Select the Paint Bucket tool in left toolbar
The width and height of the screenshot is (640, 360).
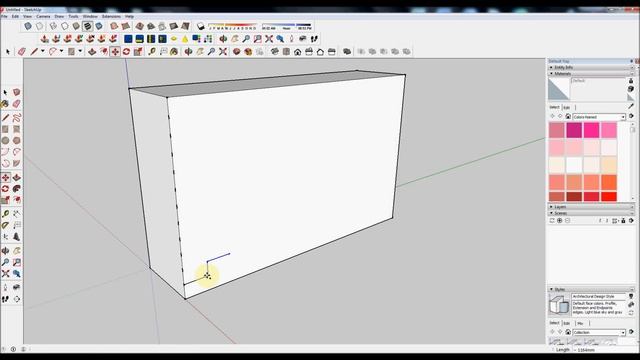(x=5, y=104)
